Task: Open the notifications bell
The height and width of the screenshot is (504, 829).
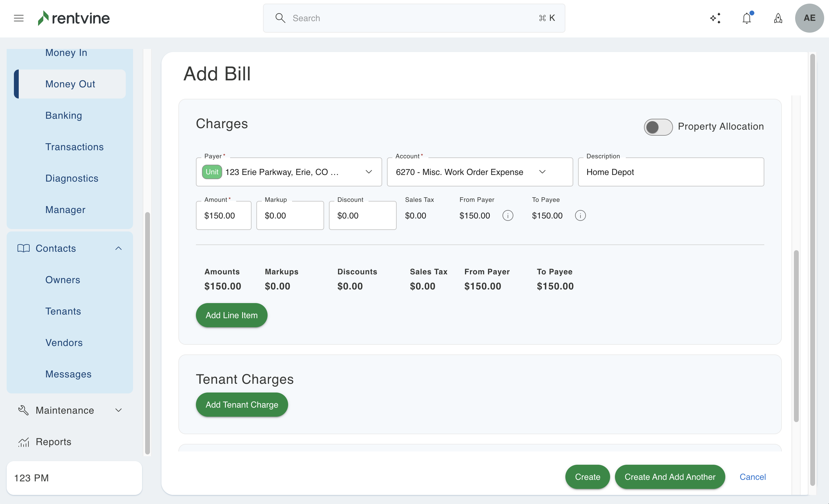Action: [746, 18]
